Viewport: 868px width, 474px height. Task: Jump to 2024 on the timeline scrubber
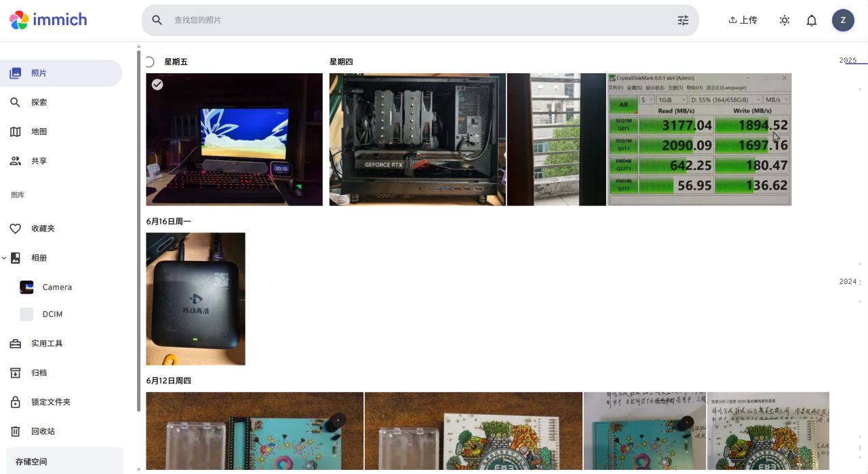tap(848, 281)
